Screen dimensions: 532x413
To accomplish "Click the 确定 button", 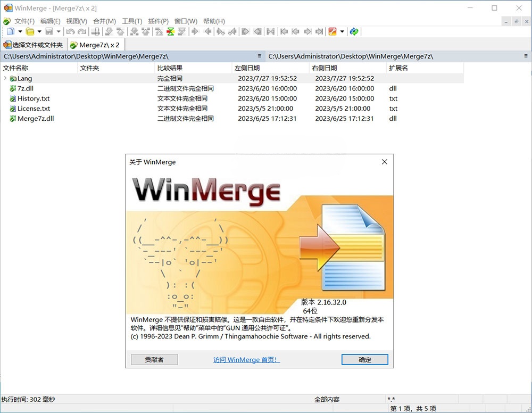I will tap(365, 359).
